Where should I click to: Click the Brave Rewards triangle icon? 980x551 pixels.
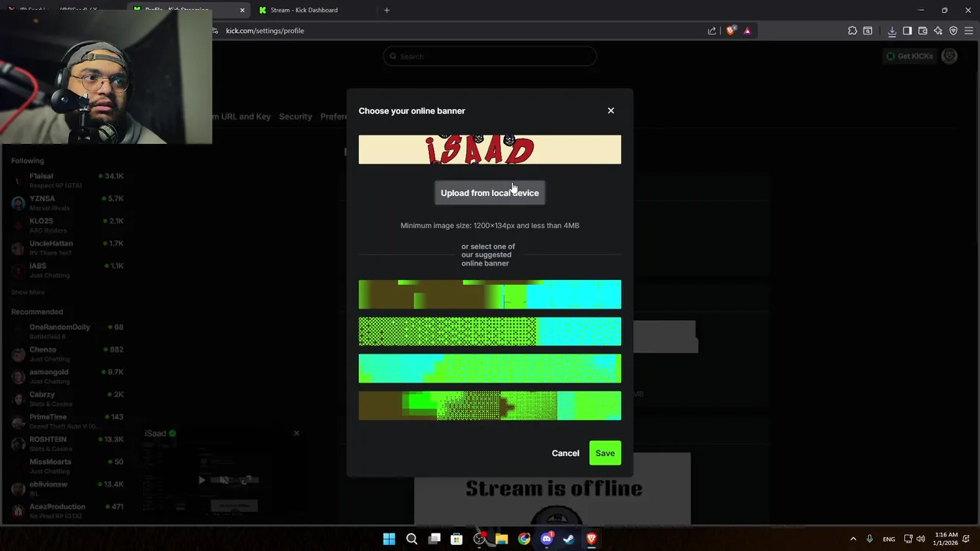click(x=747, y=31)
